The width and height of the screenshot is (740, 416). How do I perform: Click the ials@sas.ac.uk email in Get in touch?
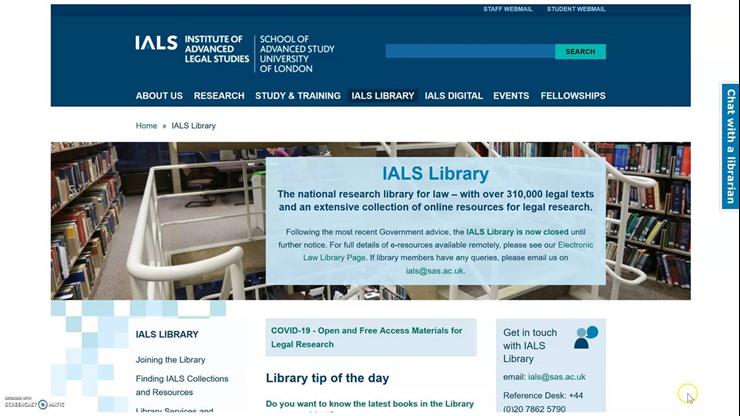[556, 377]
